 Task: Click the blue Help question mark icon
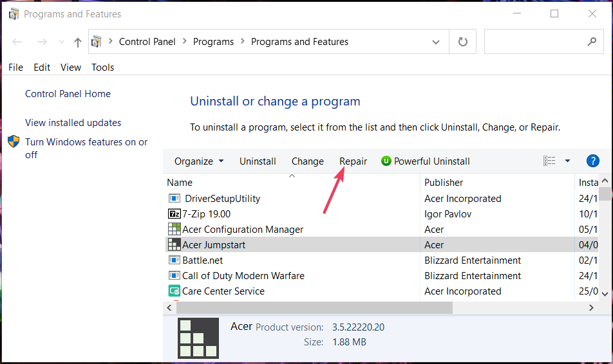click(592, 161)
